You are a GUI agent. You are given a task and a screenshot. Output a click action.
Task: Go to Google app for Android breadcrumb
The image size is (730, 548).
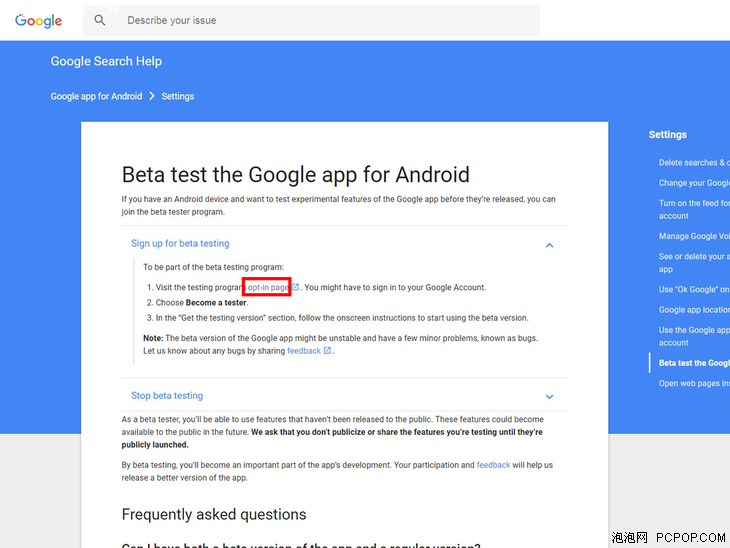96,96
